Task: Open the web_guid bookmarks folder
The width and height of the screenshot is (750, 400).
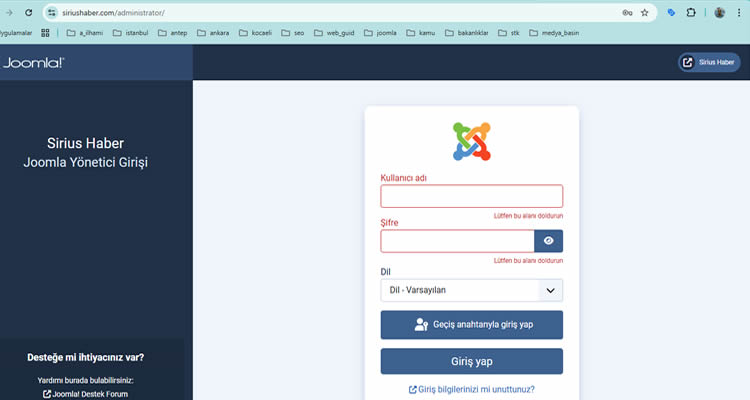Action: pos(334,33)
